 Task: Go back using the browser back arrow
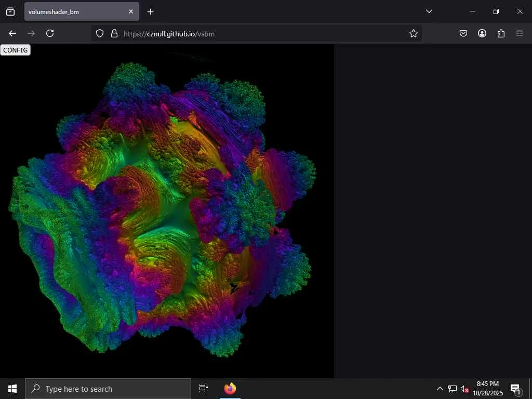[x=12, y=33]
